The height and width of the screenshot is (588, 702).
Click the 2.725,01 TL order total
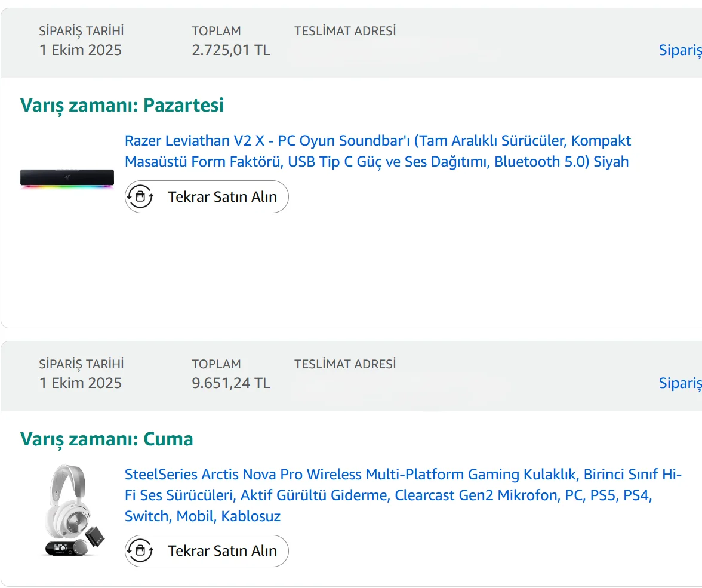point(231,50)
